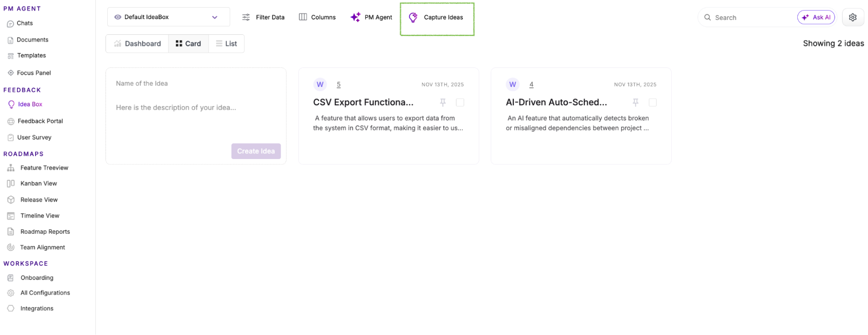The width and height of the screenshot is (868, 335).
Task: Toggle the eye icon in Default IdeaBox selector
Action: point(118,17)
